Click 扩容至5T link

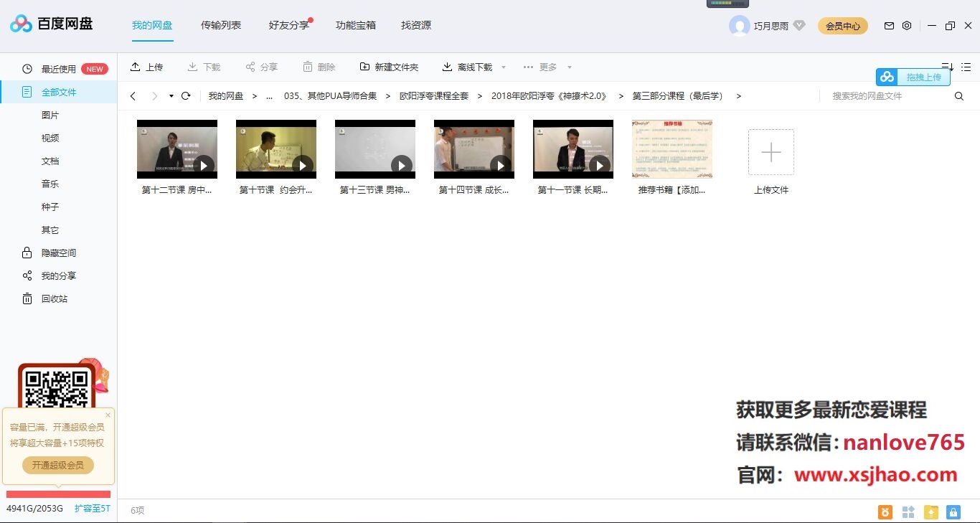click(x=93, y=509)
